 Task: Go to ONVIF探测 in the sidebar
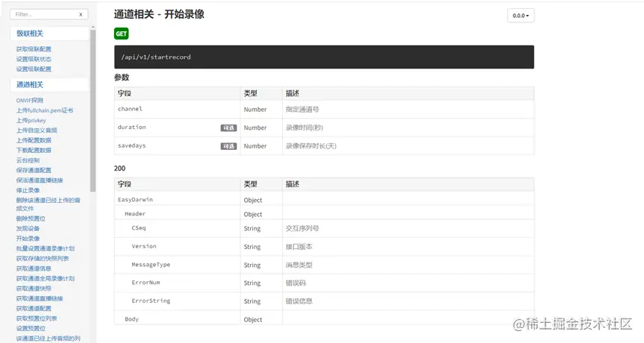coord(30,100)
